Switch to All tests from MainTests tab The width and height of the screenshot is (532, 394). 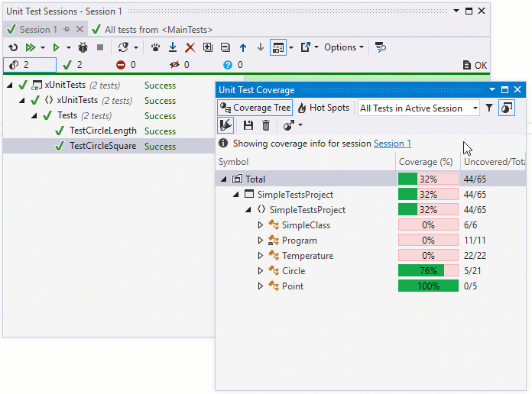pos(151,30)
